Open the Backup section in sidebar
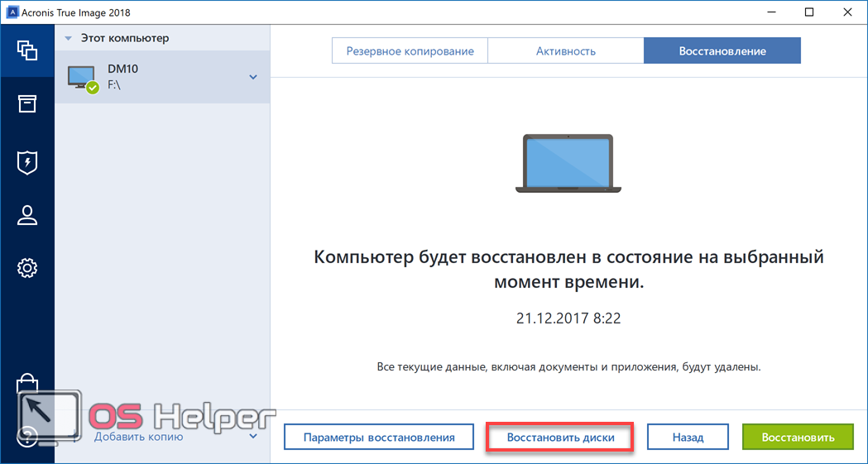Viewport: 868px width, 464px height. pos(27,50)
